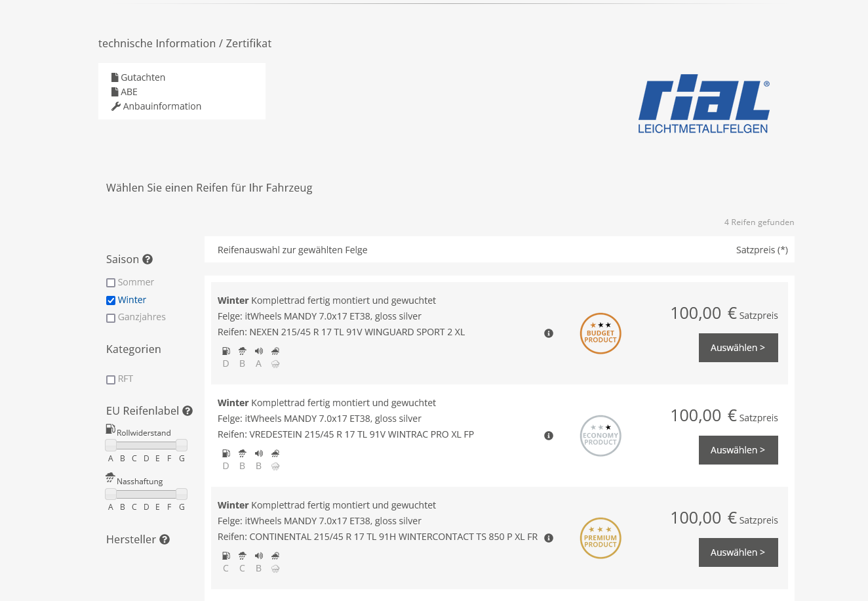Viewport: 868px width, 601px height.
Task: Click the NEXEN wet grip icon
Action: (243, 351)
